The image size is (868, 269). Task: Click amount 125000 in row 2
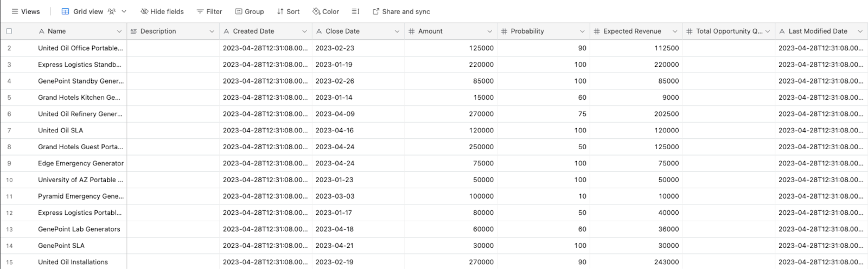click(x=481, y=48)
